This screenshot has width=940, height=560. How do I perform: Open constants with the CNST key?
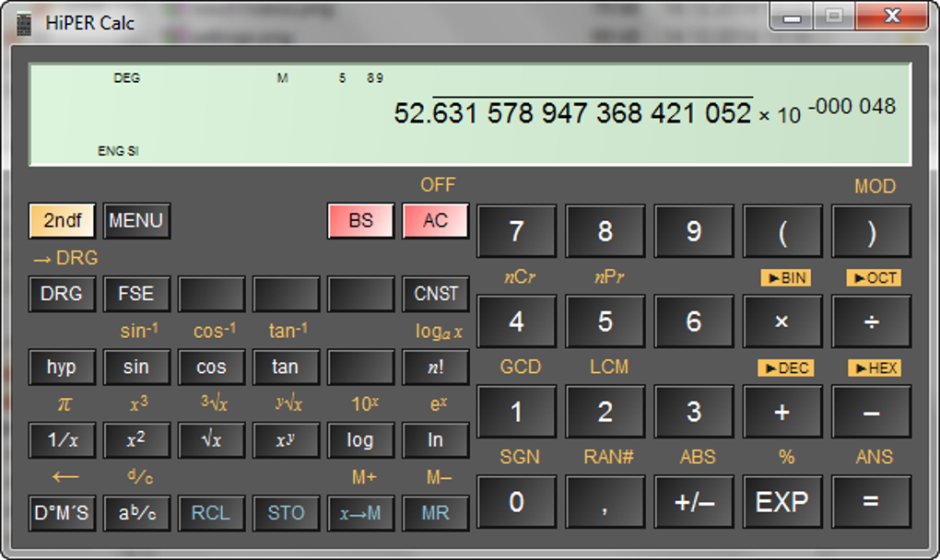click(435, 294)
